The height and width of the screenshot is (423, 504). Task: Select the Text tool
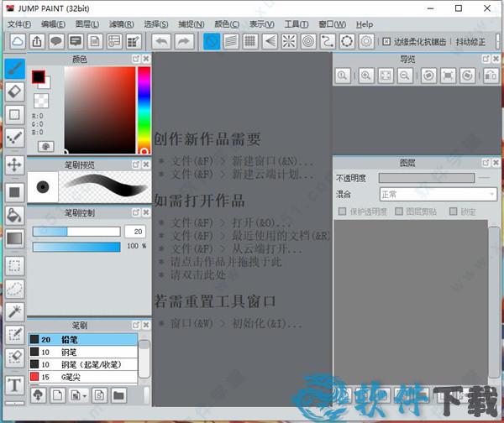pyautogui.click(x=14, y=385)
